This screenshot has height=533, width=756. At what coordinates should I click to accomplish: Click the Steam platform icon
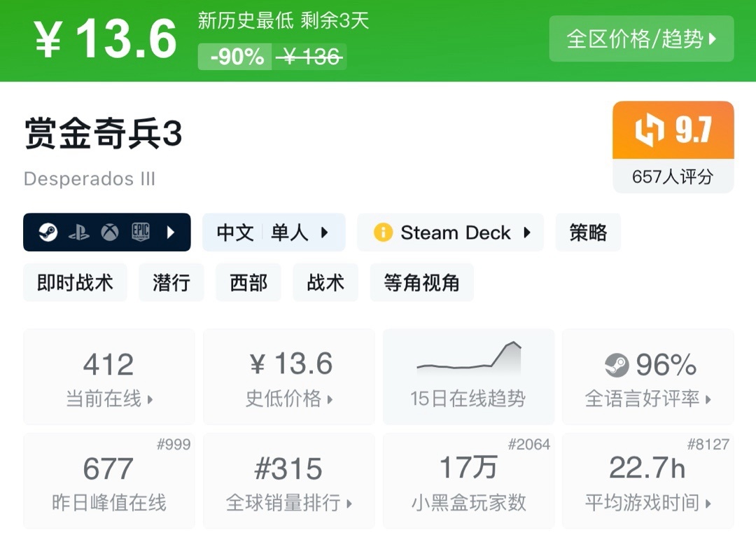pos(48,233)
